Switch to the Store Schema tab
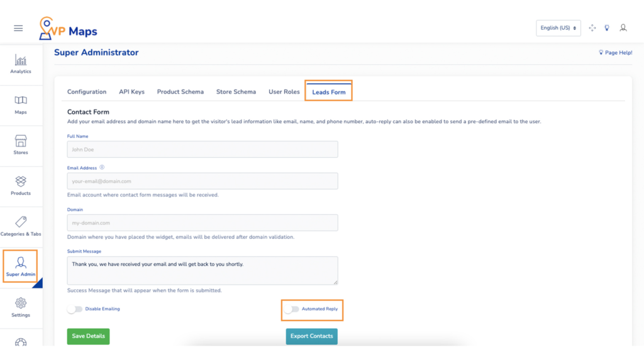 [x=236, y=92]
